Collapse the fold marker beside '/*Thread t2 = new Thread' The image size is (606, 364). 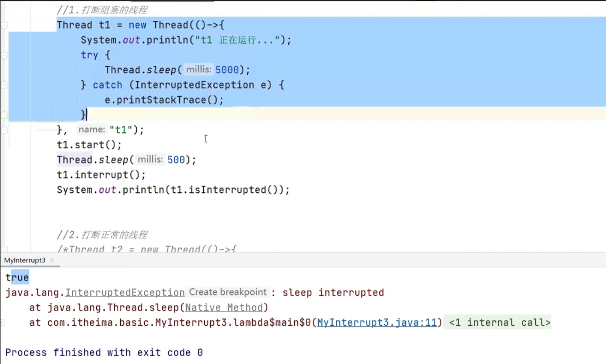(x=4, y=249)
